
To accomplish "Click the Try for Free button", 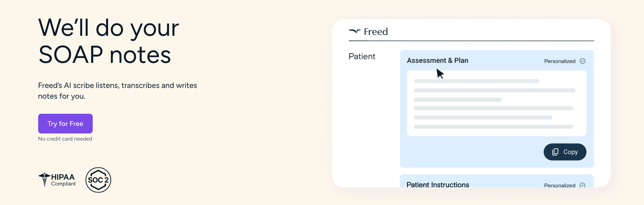I will coord(65,123).
